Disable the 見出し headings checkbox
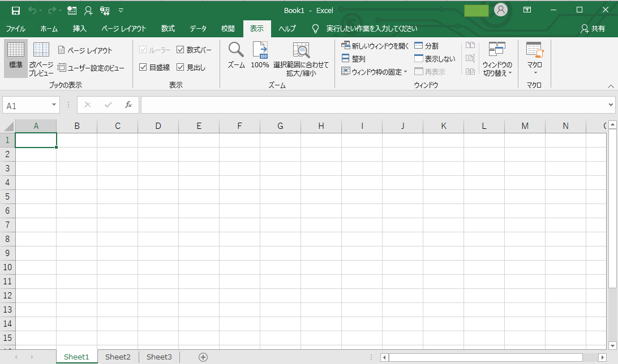Screen dimensions: 618x364 181,67
